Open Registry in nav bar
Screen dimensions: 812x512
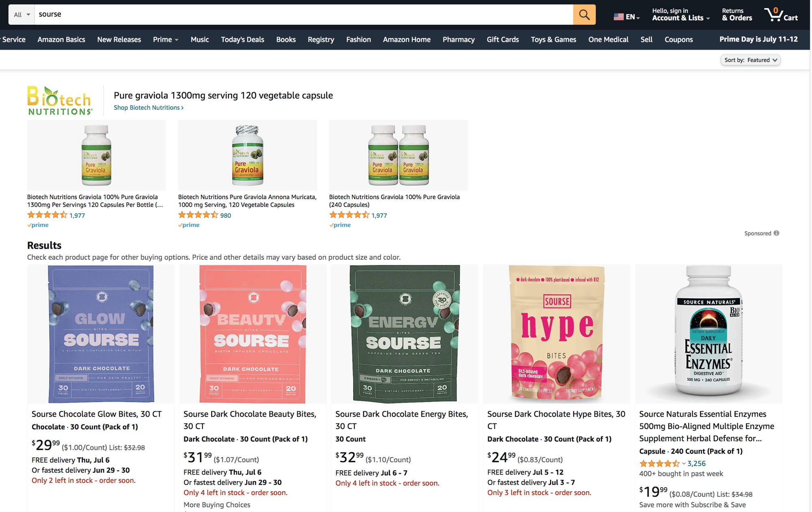[321, 39]
